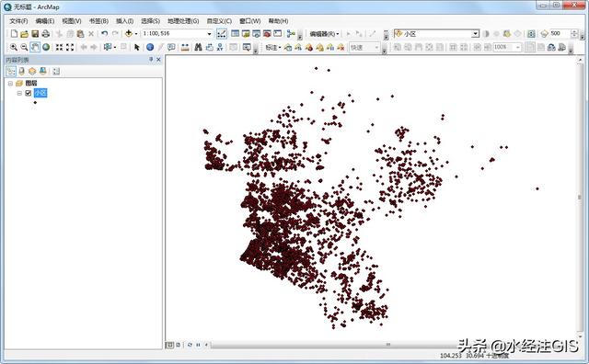The width and height of the screenshot is (589, 364).
Task: Uncheck the 小区 layer visibility checkbox
Action: point(29,93)
